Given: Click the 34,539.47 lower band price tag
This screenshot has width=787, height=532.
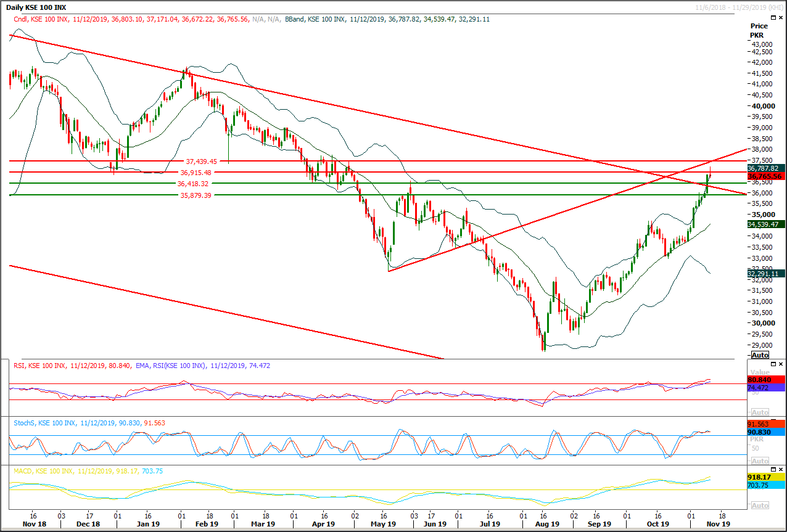Looking at the screenshot, I should 765,224.
